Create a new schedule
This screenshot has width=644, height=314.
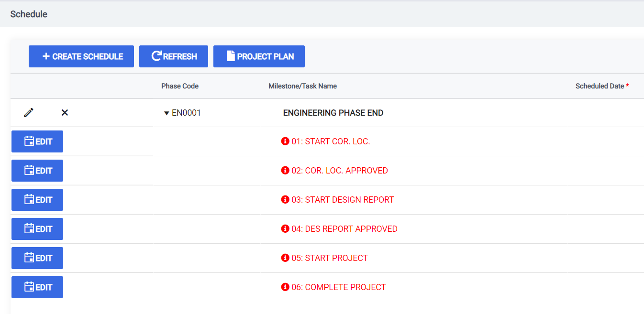(x=81, y=56)
